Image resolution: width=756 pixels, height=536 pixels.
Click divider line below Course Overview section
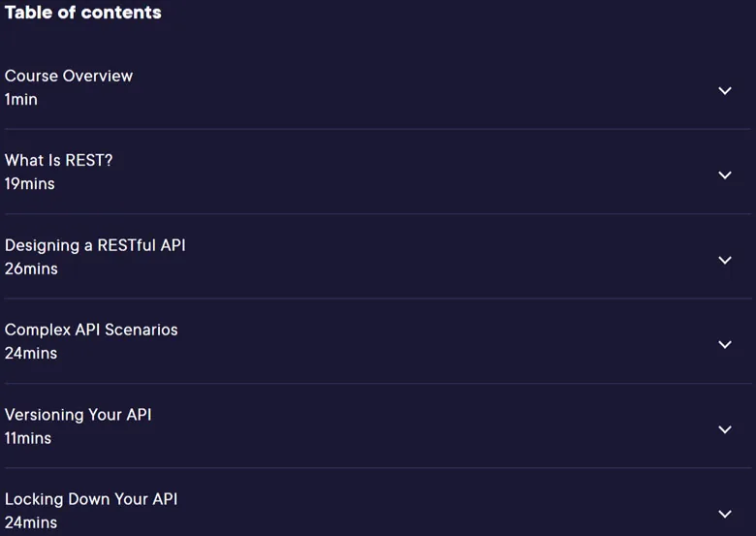(x=378, y=129)
